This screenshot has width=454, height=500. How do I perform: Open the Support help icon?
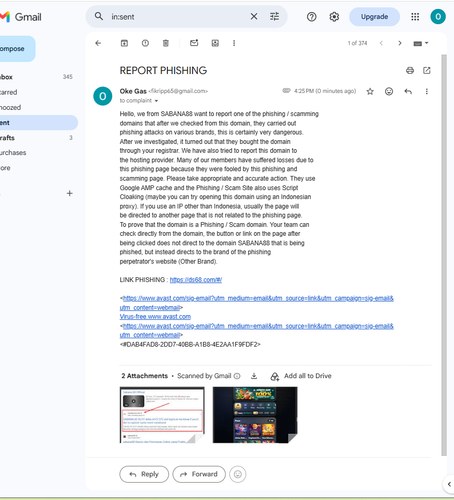[311, 17]
